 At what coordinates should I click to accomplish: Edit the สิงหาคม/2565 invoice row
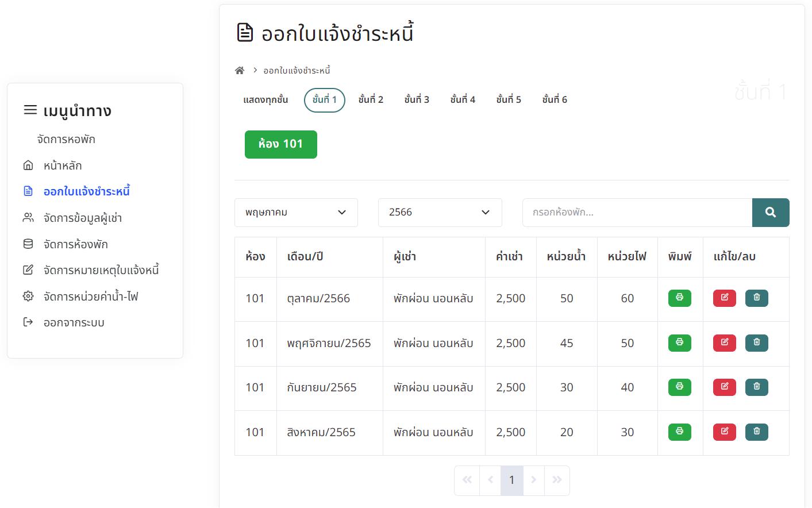(x=724, y=432)
